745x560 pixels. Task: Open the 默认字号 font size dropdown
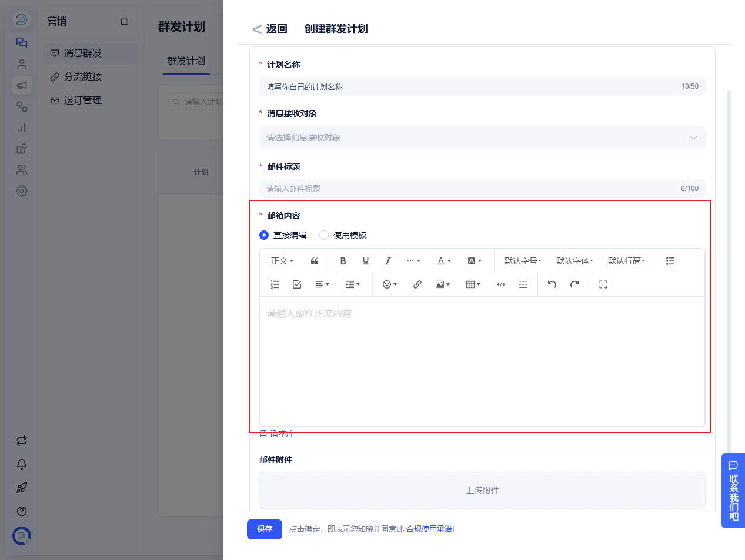pos(523,261)
